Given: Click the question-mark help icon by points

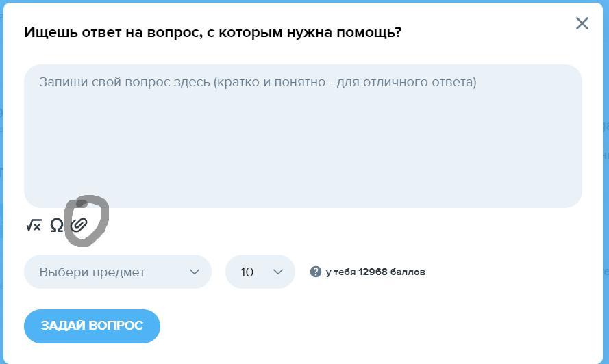Looking at the screenshot, I should point(316,272).
